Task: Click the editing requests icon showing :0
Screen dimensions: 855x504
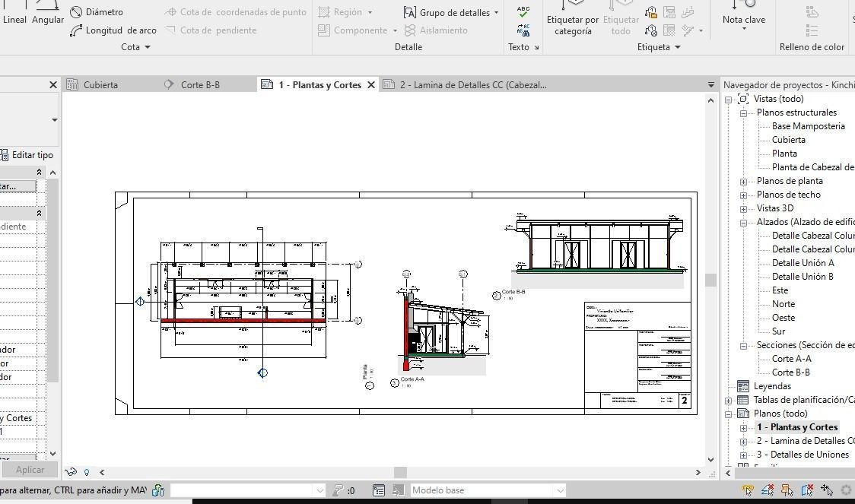Action: pos(344,490)
